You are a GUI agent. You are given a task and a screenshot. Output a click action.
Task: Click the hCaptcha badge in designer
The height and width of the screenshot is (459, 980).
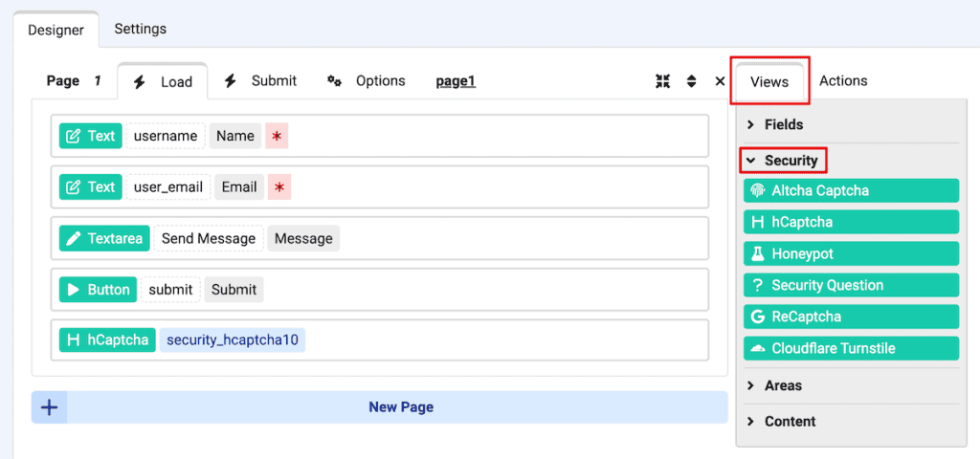107,340
